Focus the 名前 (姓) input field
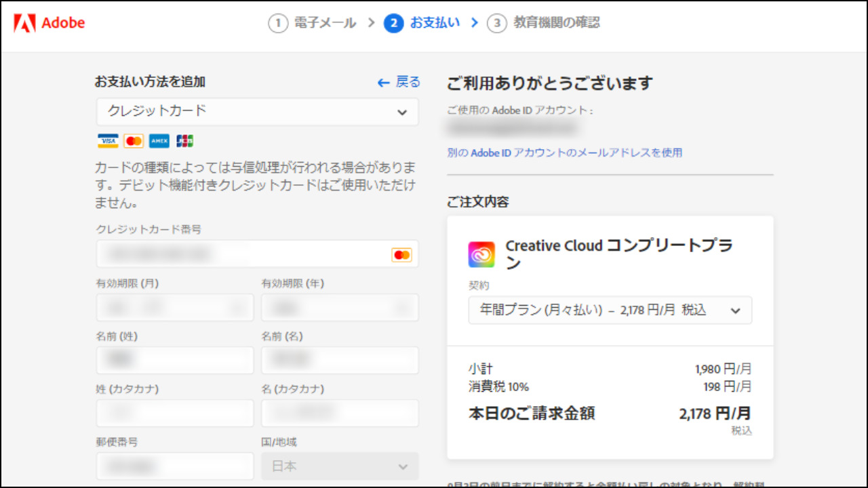Image resolution: width=868 pixels, height=488 pixels. pos(174,361)
